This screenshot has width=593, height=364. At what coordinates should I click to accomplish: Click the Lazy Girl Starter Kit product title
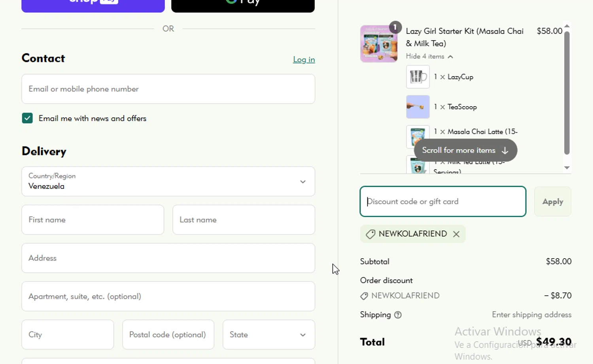[465, 37]
